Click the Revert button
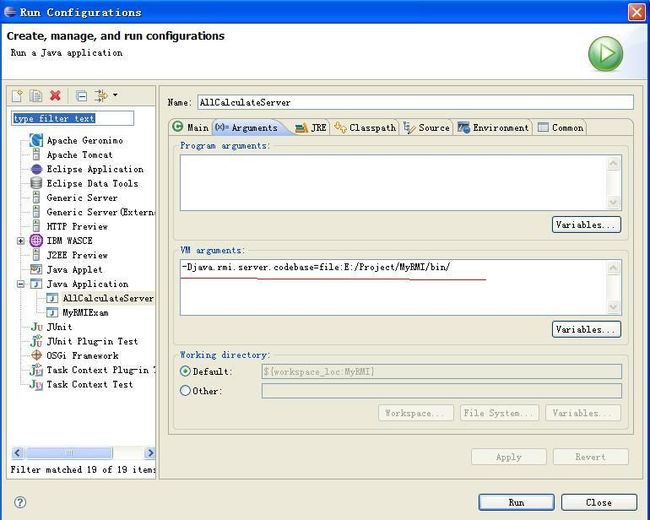Screen dimensions: 650x520 tap(591, 457)
